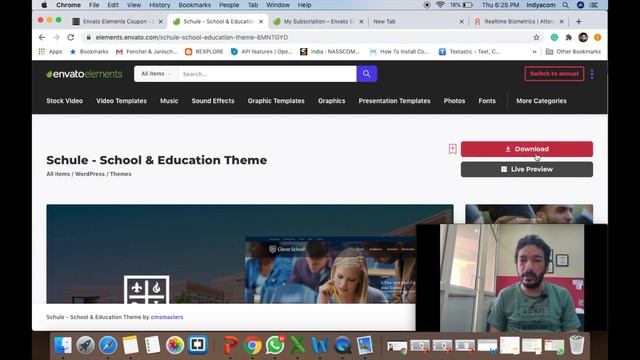Viewport: 640px width, 360px height.
Task: Open the Bookmarks menu
Action: [x=194, y=5]
